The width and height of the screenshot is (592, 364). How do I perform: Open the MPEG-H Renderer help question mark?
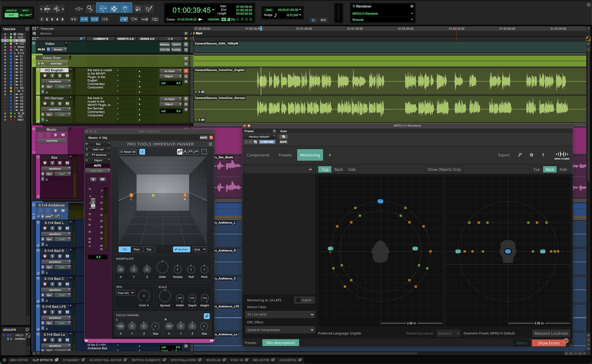[543, 155]
